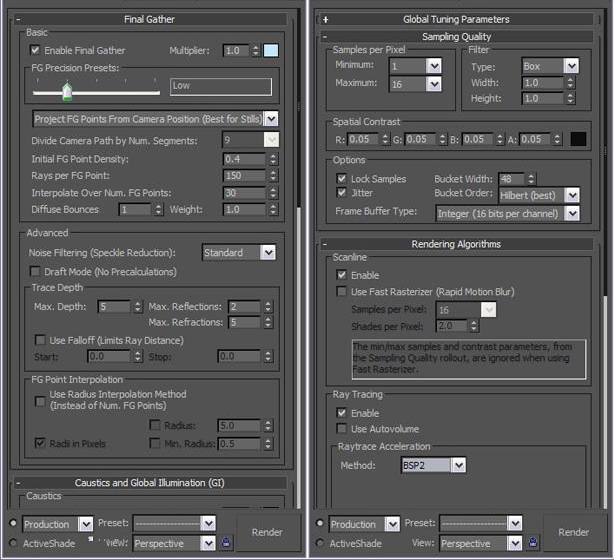Screen dimensions: 614x560
Task: Open Frame Buffer Type Integer dropdown
Action: point(572,213)
